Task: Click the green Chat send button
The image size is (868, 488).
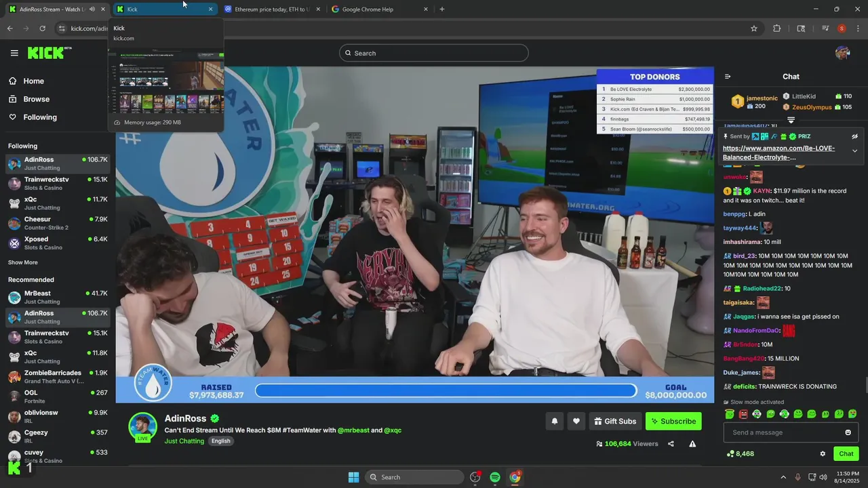Action: click(846, 454)
